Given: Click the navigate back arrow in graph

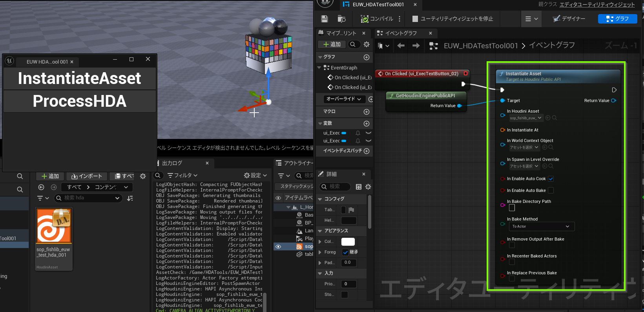Looking at the screenshot, I should [401, 46].
